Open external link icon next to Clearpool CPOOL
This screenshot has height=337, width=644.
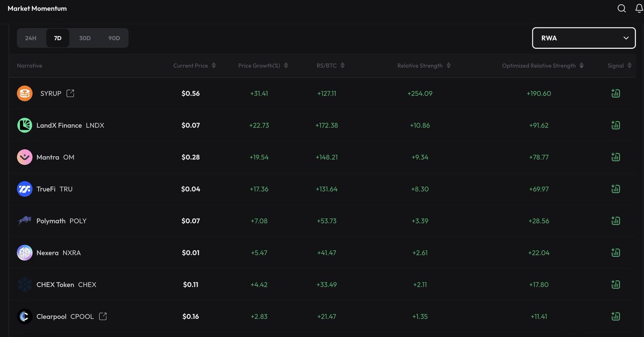click(103, 316)
